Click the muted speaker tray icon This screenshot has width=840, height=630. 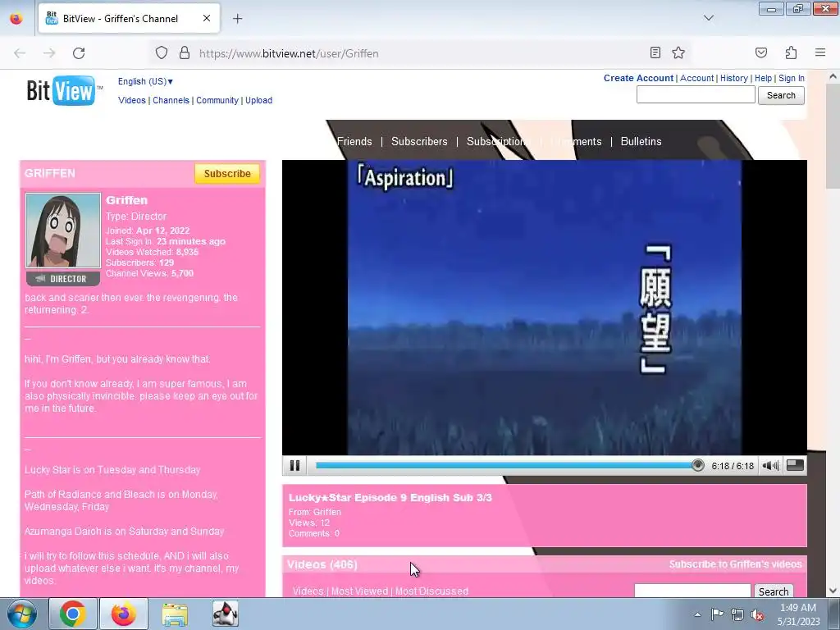click(x=757, y=615)
